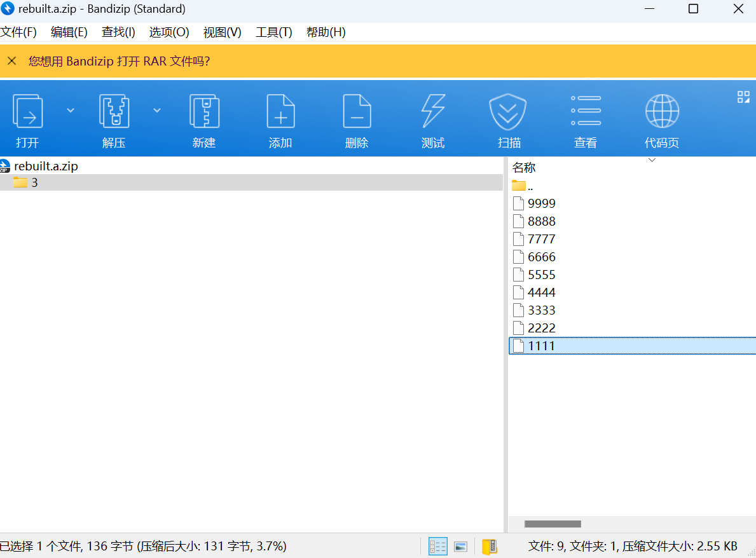Click the 删除 (Delete) toolbar icon
Screen dimensions: 756x558
(x=357, y=111)
